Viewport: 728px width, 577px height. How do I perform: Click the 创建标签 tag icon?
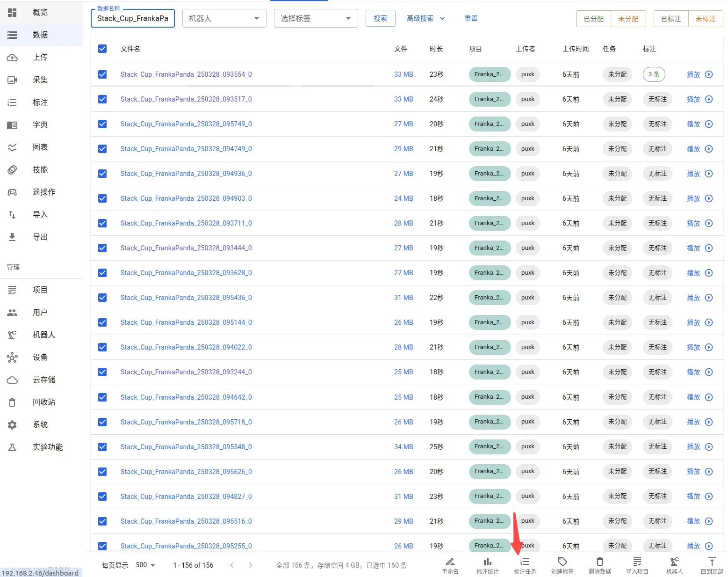(x=562, y=562)
